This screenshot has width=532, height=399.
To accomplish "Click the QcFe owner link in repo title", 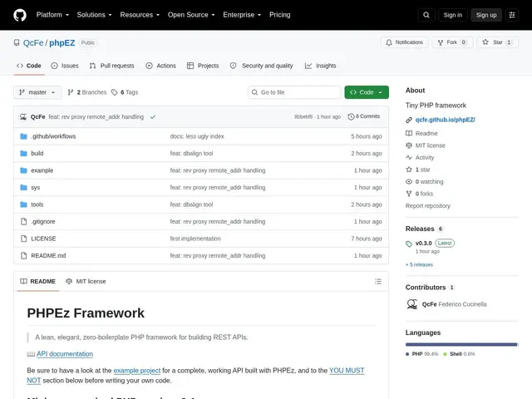I will click(x=33, y=42).
